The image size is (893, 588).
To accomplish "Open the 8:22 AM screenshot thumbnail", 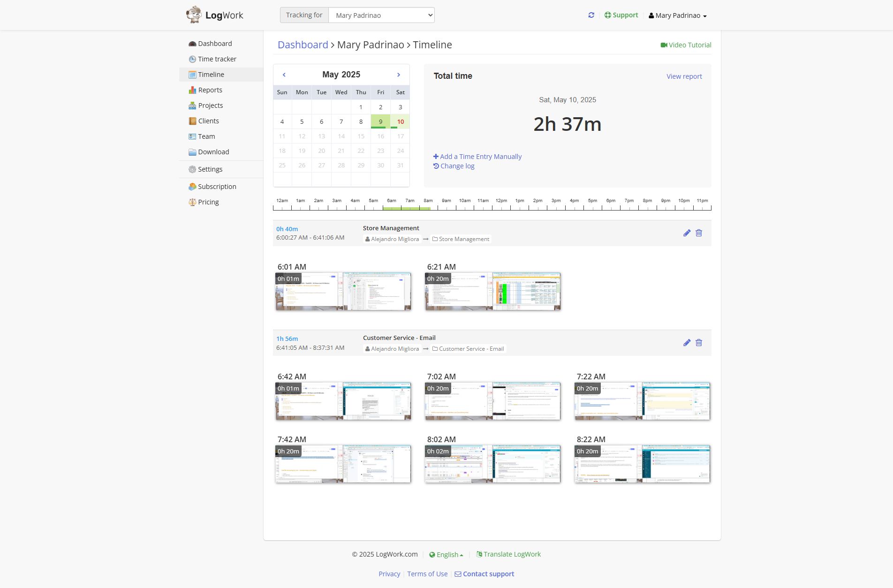I will coord(642,464).
